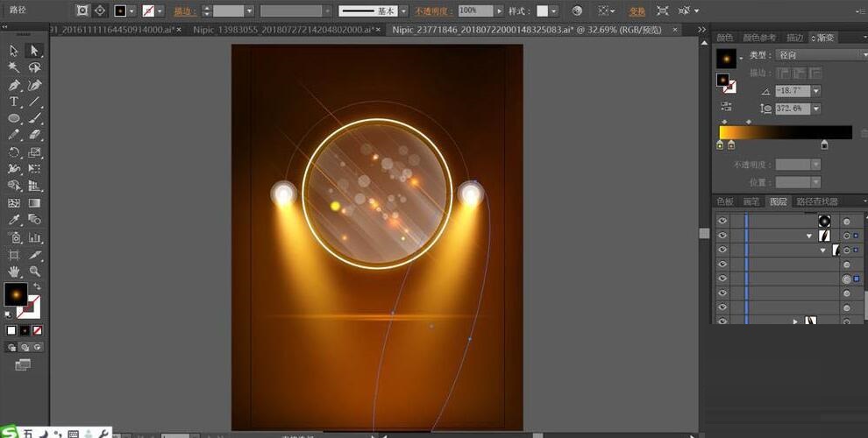This screenshot has width=868, height=438.
Task: Select the Direct Selection tool
Action: 34,51
